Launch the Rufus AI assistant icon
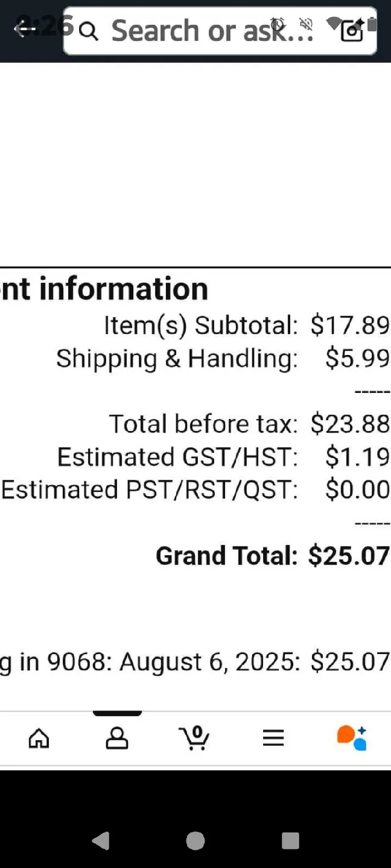This screenshot has width=391, height=868. [x=352, y=738]
